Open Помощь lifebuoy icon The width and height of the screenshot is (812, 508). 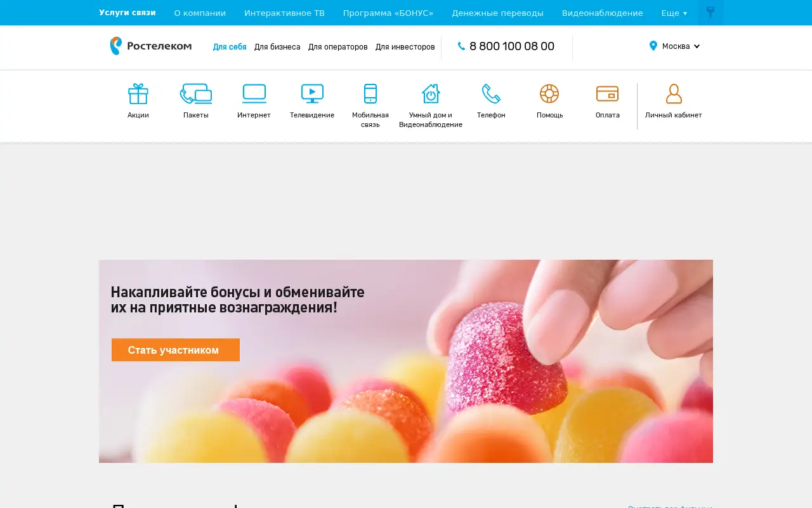tap(549, 94)
